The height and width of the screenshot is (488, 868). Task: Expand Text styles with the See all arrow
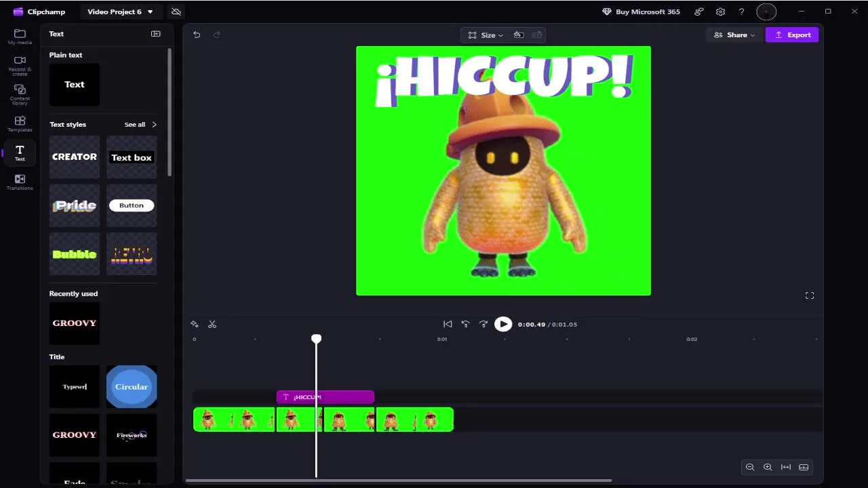coord(154,124)
